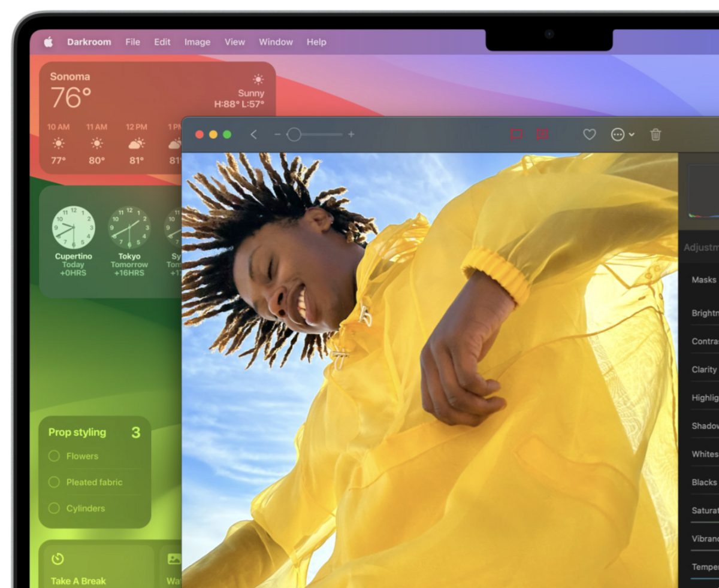Click the 77° hourly temperature
This screenshot has height=588, width=719.
click(59, 160)
